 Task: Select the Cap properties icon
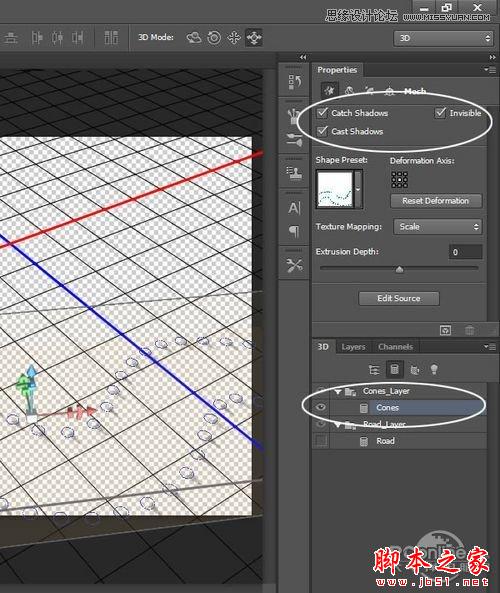(369, 91)
